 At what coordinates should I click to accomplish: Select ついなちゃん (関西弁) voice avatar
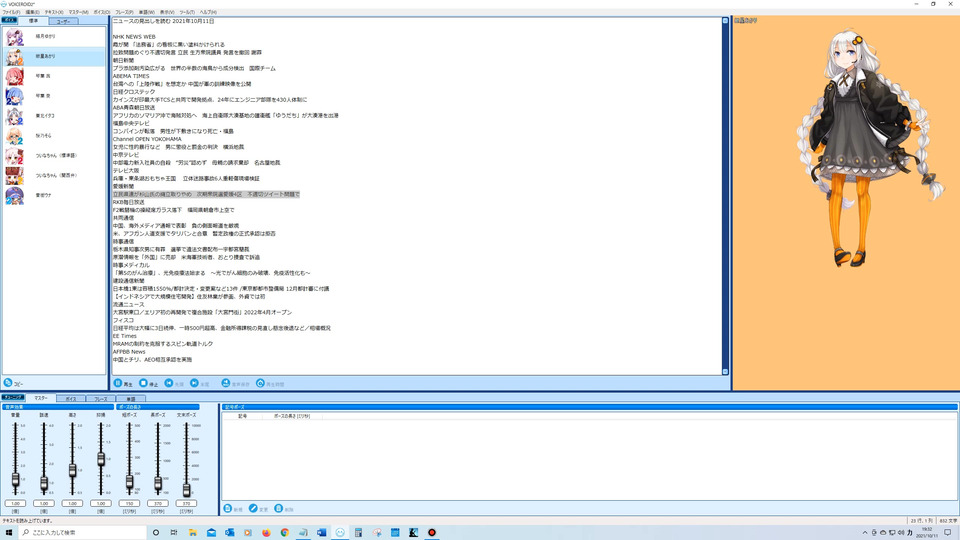(15, 176)
